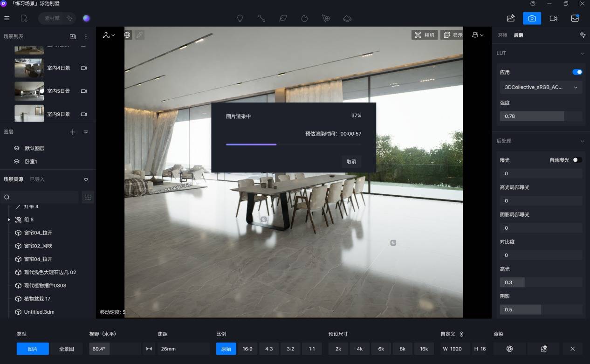The width and height of the screenshot is (590, 364).
Task: Open the 3DCollective_sRGB LUT dropdown
Action: [x=541, y=87]
